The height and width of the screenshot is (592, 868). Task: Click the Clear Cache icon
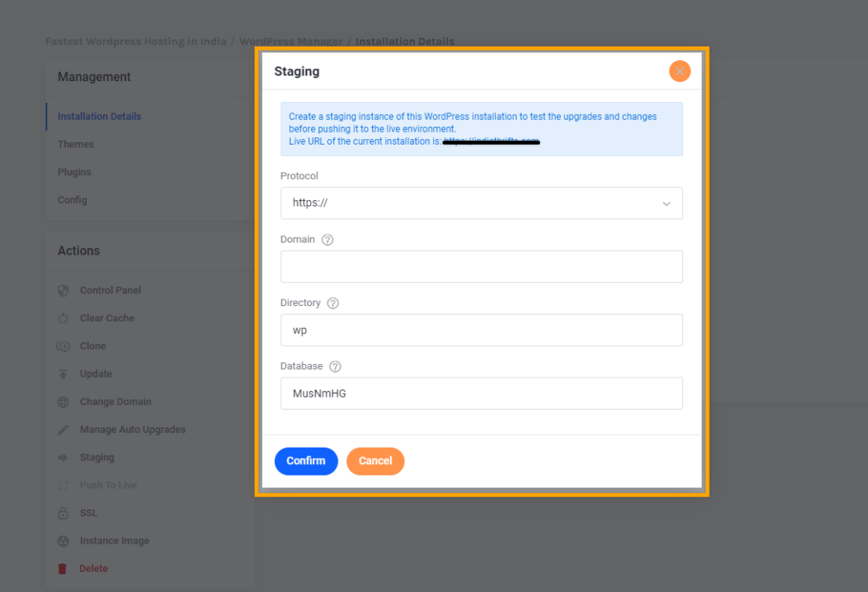[63, 318]
